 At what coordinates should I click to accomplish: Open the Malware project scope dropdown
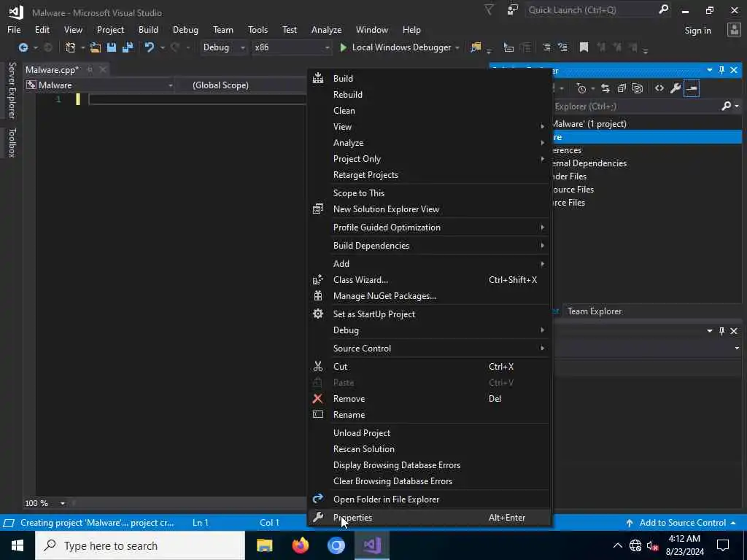[99, 85]
